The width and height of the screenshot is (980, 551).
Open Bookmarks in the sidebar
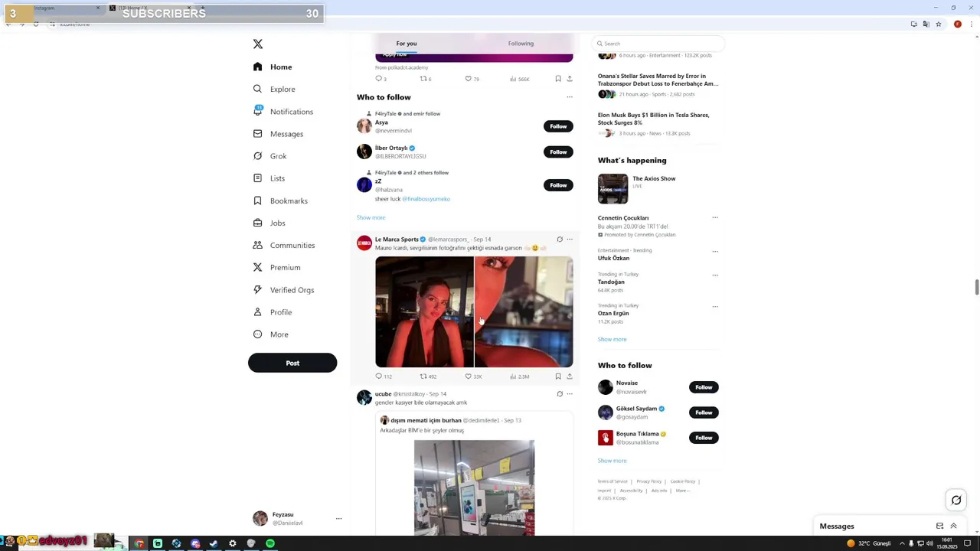click(x=280, y=201)
